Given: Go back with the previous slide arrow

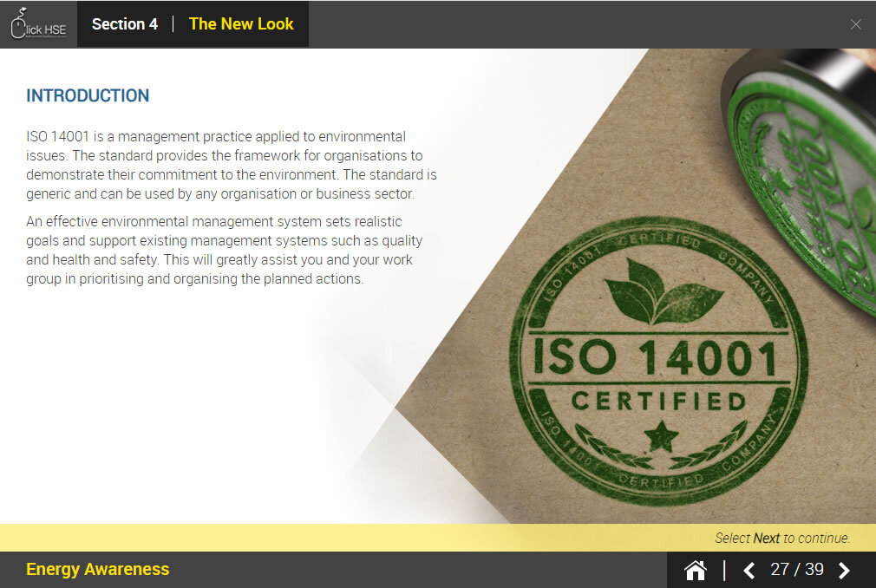Looking at the screenshot, I should tap(749, 570).
